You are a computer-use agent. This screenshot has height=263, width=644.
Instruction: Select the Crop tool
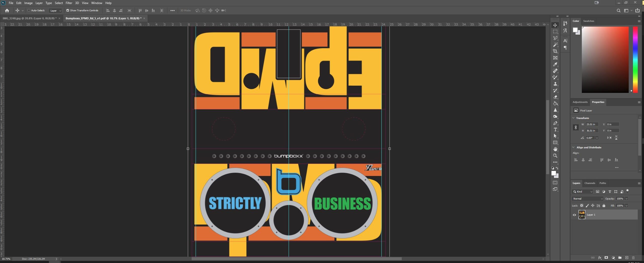point(555,51)
